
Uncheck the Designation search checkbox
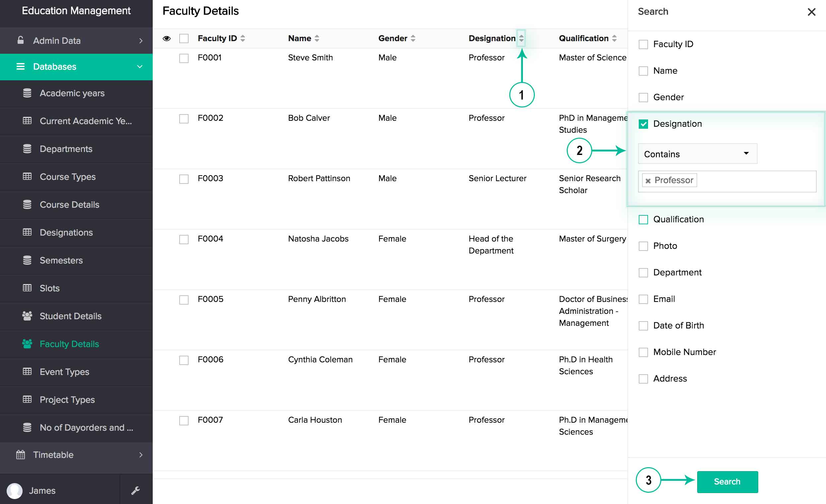[x=643, y=124]
